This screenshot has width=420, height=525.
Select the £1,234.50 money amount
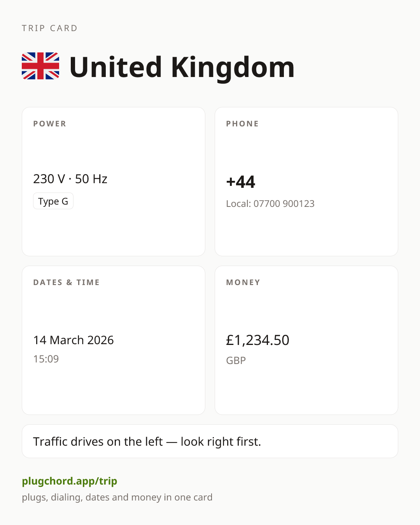[x=257, y=340]
